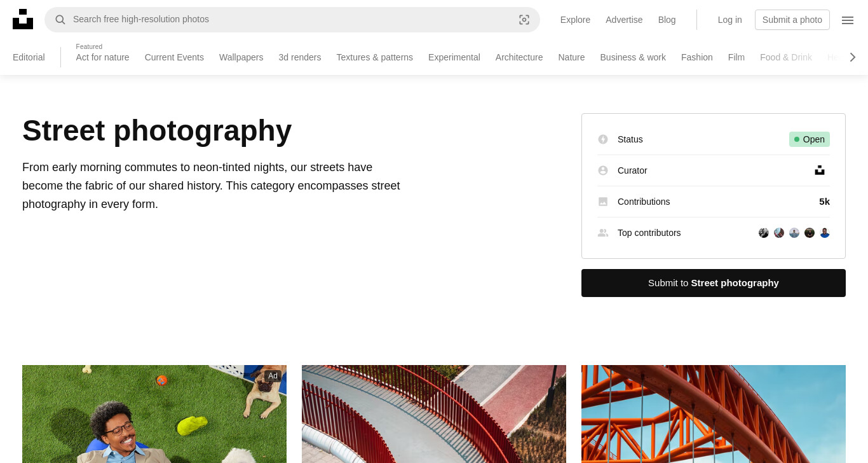The width and height of the screenshot is (868, 463).
Task: Open fifth top contributor avatar
Action: pyautogui.click(x=825, y=233)
